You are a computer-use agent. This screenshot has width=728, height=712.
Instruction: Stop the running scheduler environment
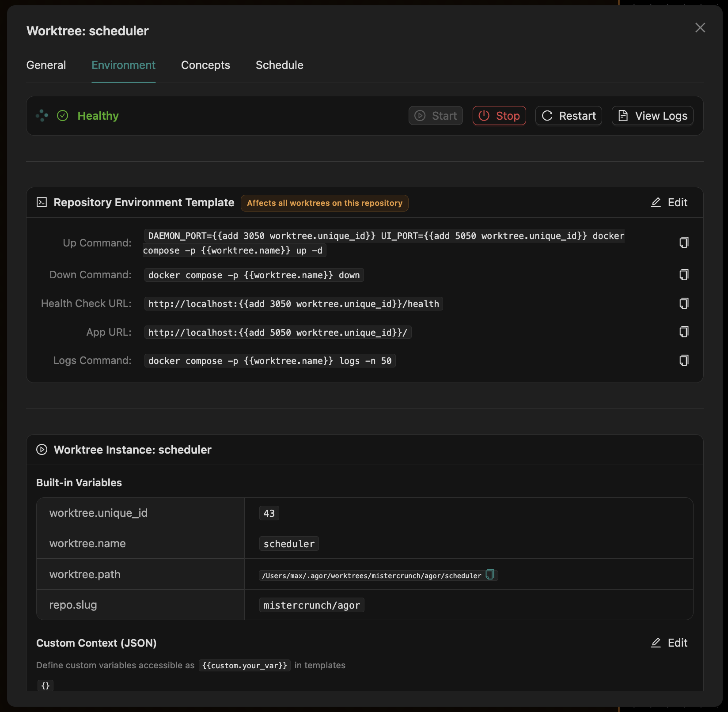click(499, 115)
